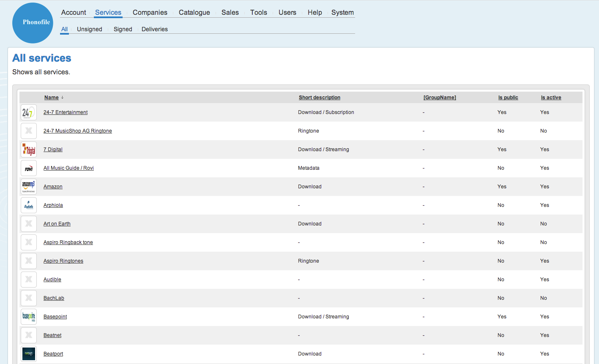Click the 'Metadata' description for Rovi
599x364 pixels.
309,168
